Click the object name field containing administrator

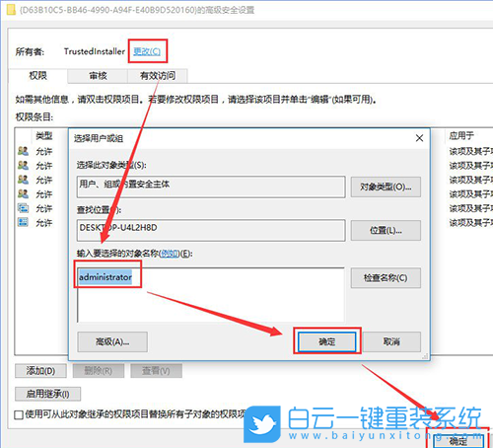pos(211,295)
